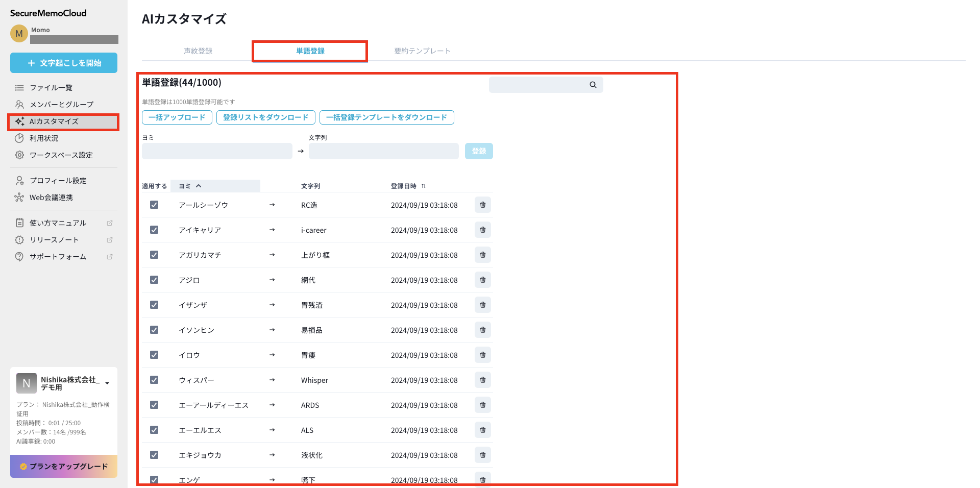Click the search magnifier icon
The image size is (980, 488).
593,85
